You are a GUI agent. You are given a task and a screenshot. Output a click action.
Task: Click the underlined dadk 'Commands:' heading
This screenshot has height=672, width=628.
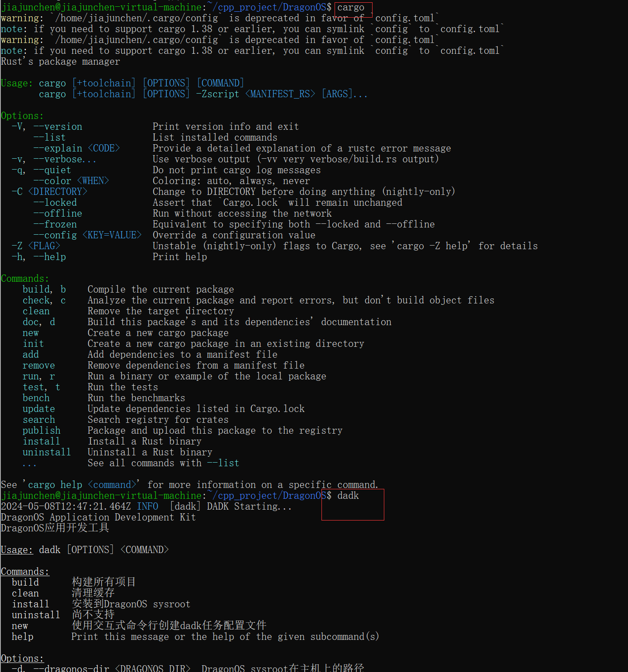point(25,572)
